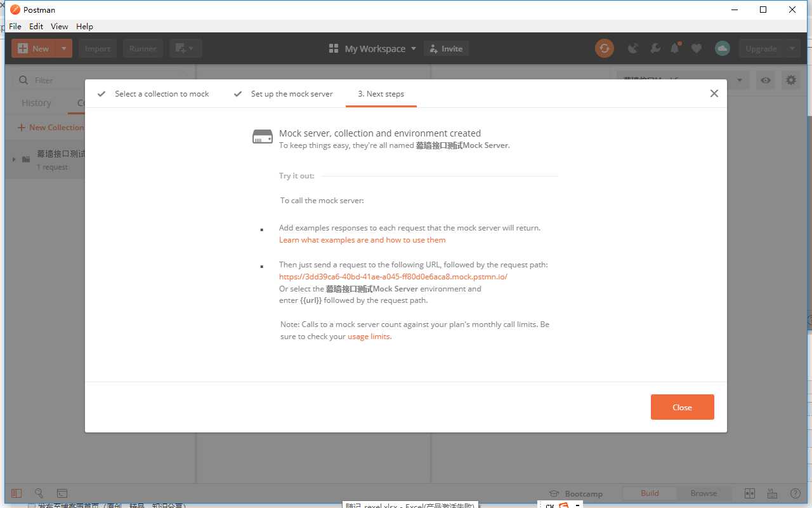Expand the 幕墙接口测试 collection arrow
This screenshot has height=508, width=812.
coord(15,159)
